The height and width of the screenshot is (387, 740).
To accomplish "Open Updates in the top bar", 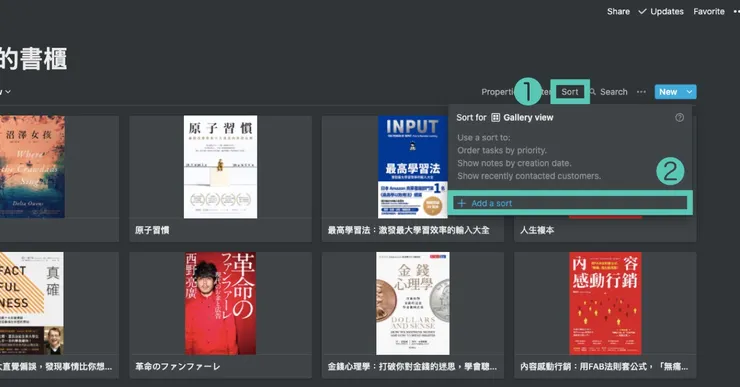I will [x=666, y=11].
